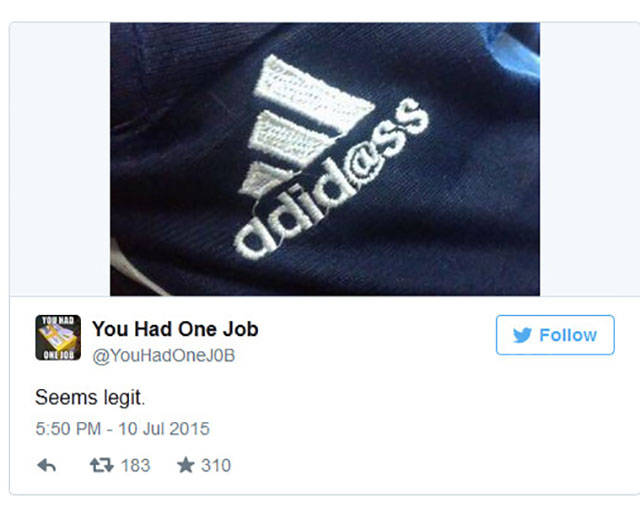Click the favorite star icon
The image size is (640, 507).
pos(186,465)
